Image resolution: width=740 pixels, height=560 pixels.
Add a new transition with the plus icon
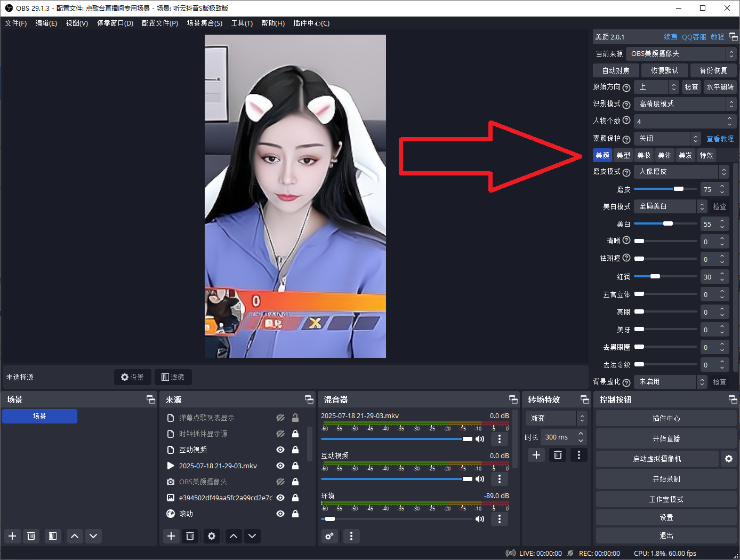coord(536,455)
